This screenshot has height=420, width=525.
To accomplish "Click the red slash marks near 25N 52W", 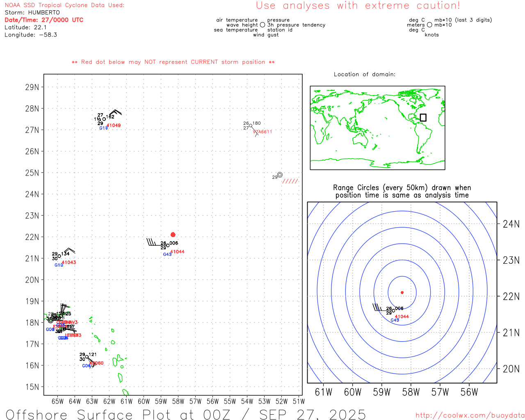I will pos(290,181).
